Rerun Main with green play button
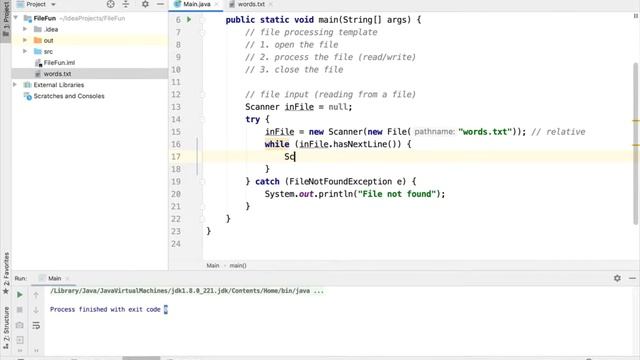This screenshot has width=640, height=360. click(x=20, y=294)
